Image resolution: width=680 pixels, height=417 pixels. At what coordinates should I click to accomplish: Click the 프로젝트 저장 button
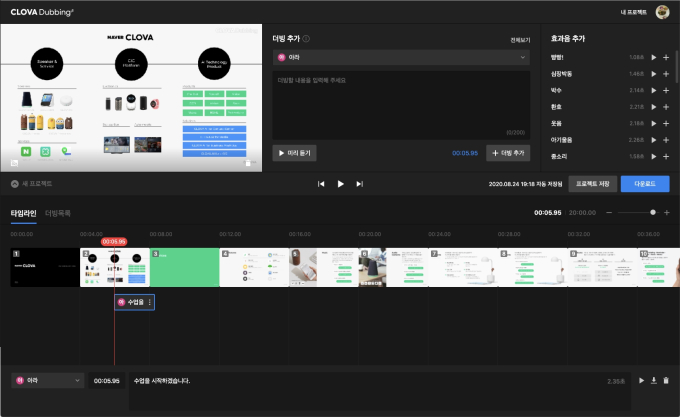(592, 184)
